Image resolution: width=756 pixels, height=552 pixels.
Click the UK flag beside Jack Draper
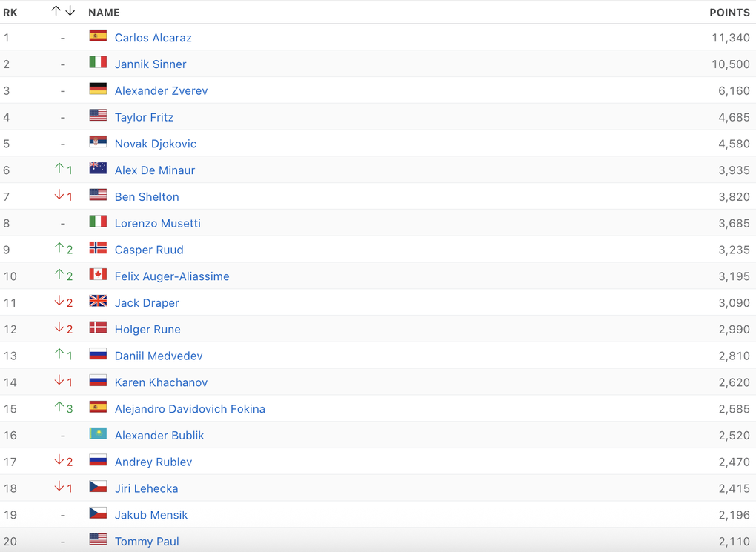[x=98, y=302]
